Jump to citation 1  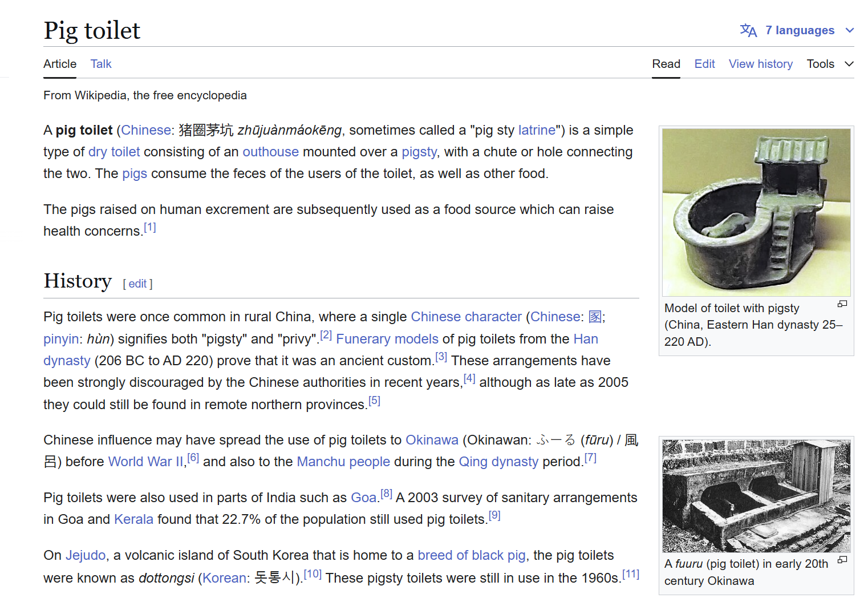pos(149,227)
